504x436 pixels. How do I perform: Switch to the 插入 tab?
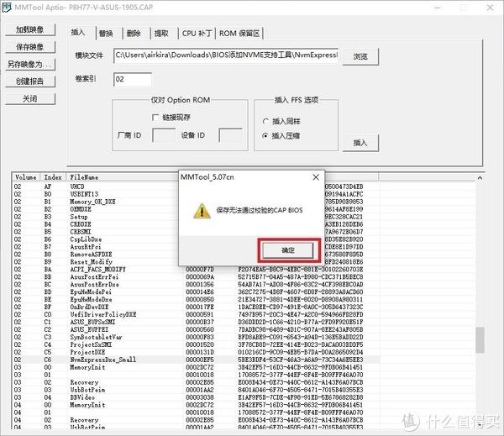[78, 33]
